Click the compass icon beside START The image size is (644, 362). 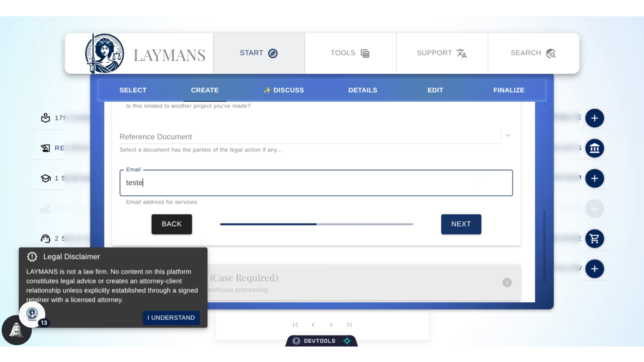coord(272,53)
